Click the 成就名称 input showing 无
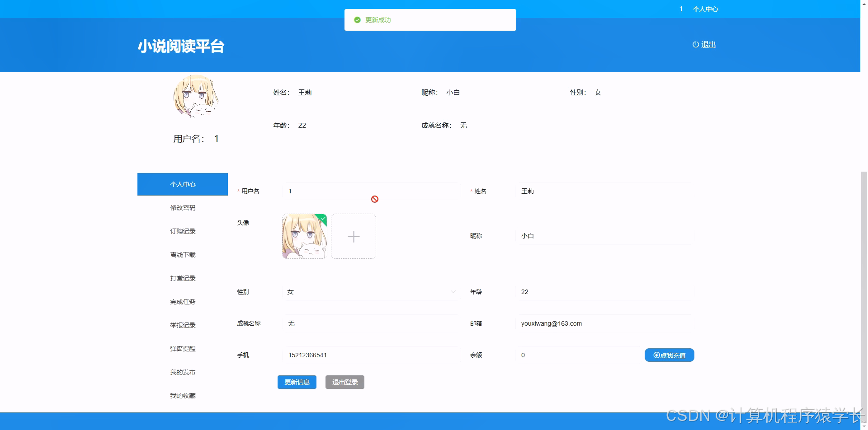This screenshot has height=430, width=868. click(x=371, y=323)
